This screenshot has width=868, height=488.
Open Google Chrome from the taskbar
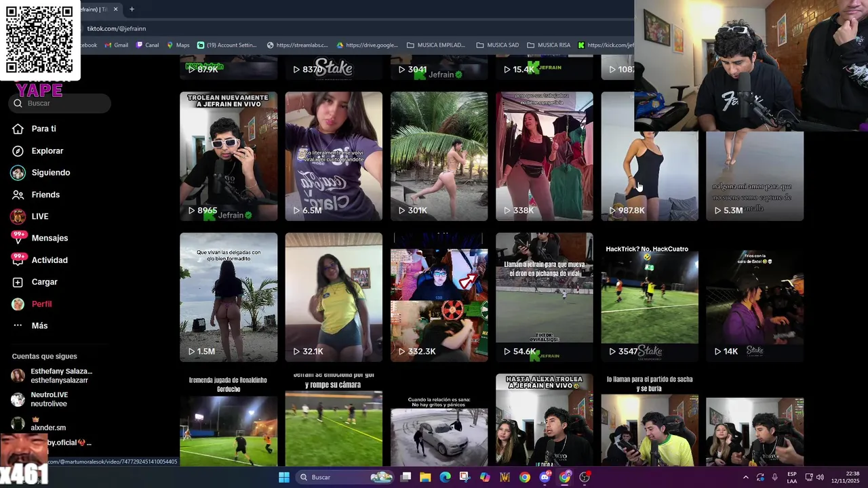point(525,477)
